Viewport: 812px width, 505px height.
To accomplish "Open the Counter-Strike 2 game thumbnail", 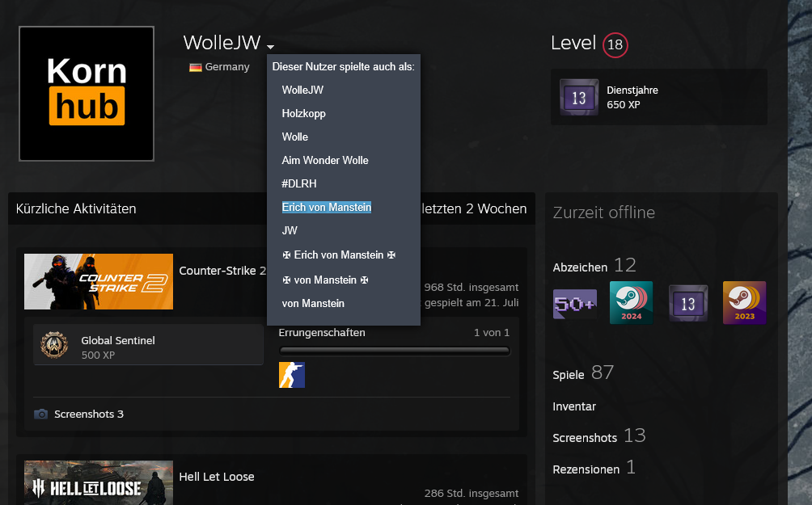I will tap(99, 281).
